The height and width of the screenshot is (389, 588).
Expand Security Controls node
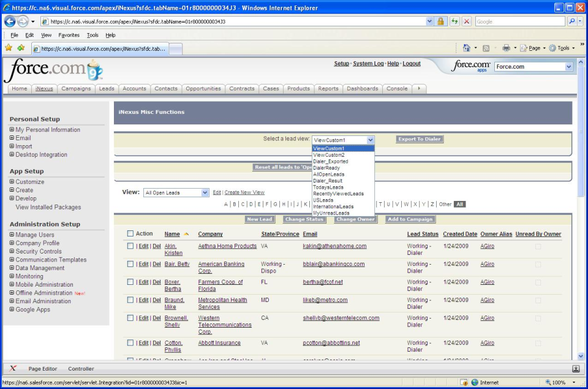[x=12, y=251]
